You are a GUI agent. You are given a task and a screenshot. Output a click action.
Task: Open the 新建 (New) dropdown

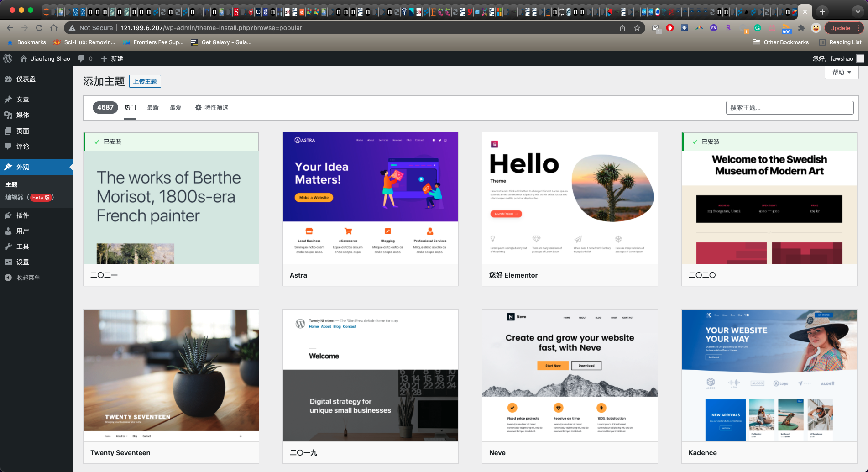pos(112,58)
